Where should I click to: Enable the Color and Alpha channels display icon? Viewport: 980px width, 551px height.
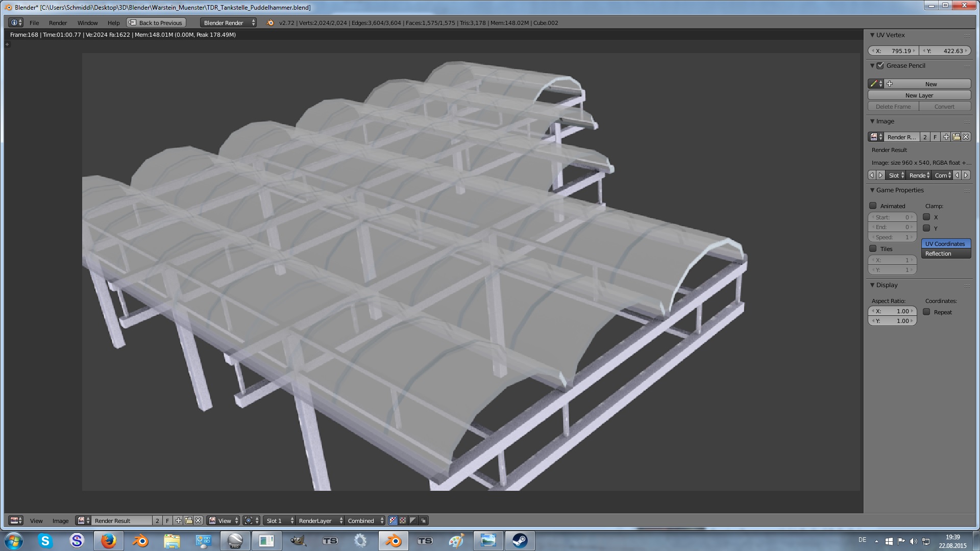pyautogui.click(x=393, y=520)
